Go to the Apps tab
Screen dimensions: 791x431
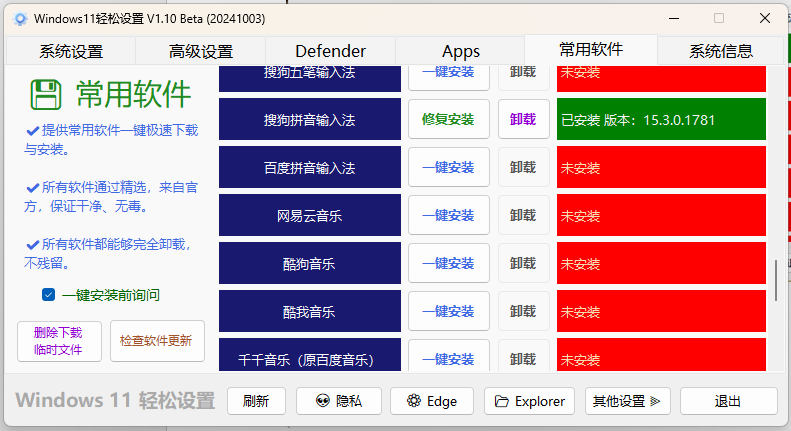coord(461,51)
